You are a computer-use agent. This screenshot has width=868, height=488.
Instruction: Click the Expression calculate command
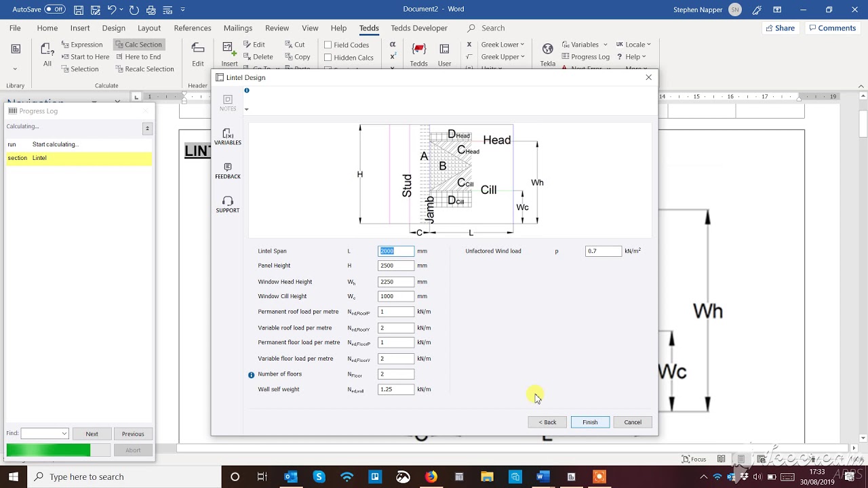(x=81, y=45)
